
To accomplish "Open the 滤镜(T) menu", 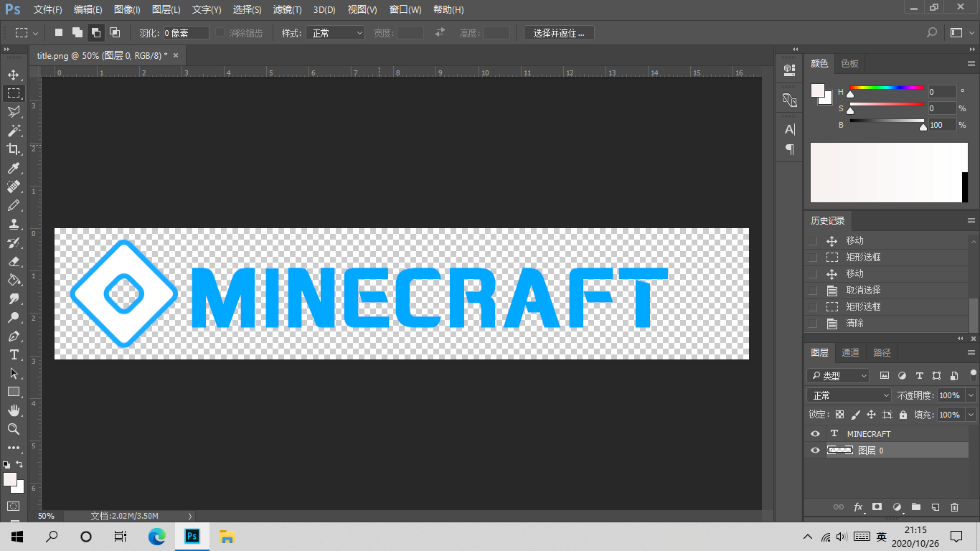I will 287,10.
